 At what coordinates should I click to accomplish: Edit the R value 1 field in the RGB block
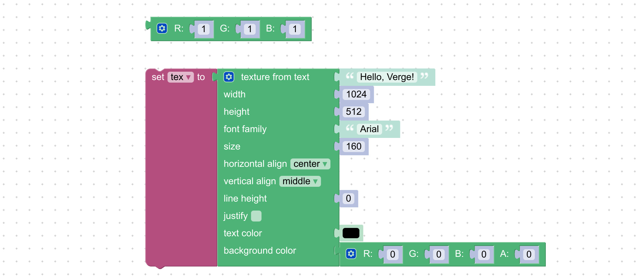point(204,29)
